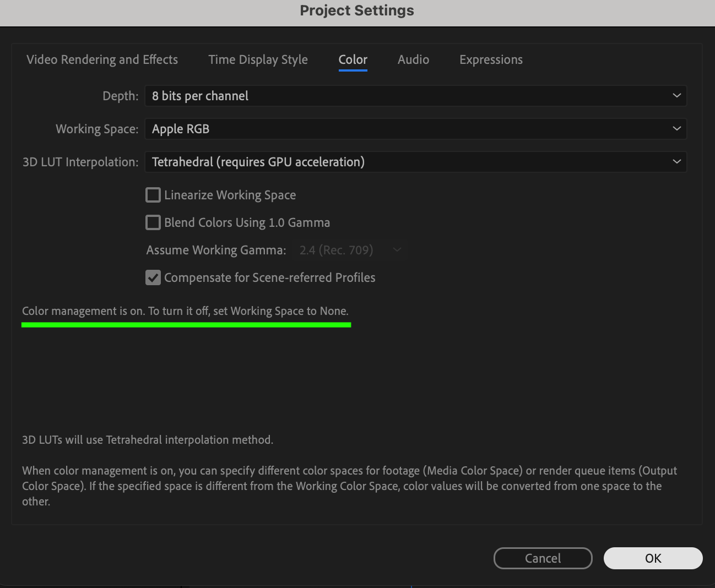Enable Linearize Working Space checkbox
715x588 pixels.
(153, 195)
